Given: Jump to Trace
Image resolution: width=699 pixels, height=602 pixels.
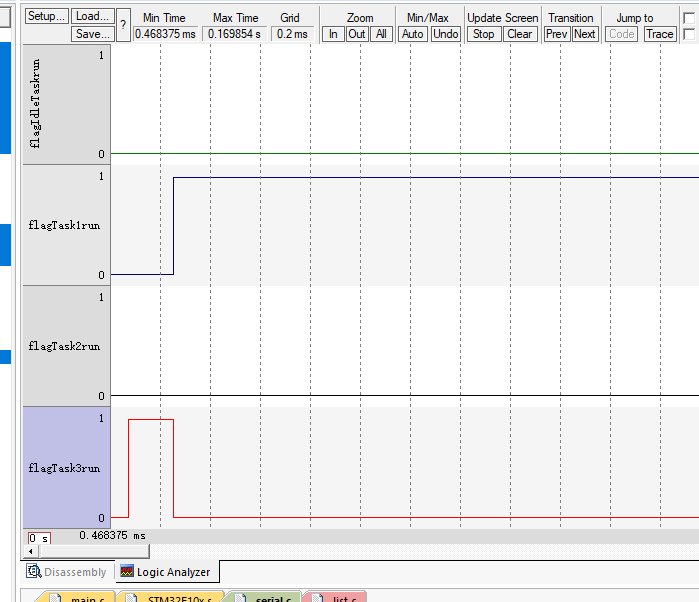Looking at the screenshot, I should [x=660, y=34].
